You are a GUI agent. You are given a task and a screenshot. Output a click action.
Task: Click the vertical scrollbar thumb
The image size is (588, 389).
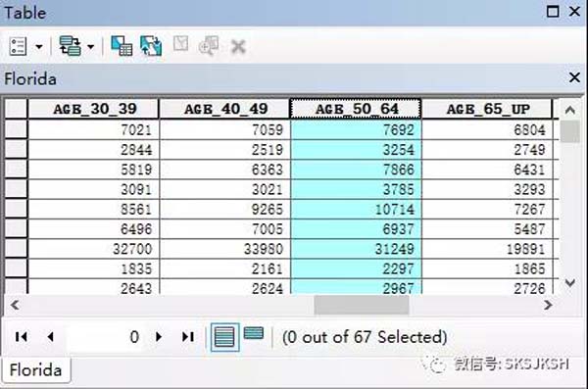[570, 131]
